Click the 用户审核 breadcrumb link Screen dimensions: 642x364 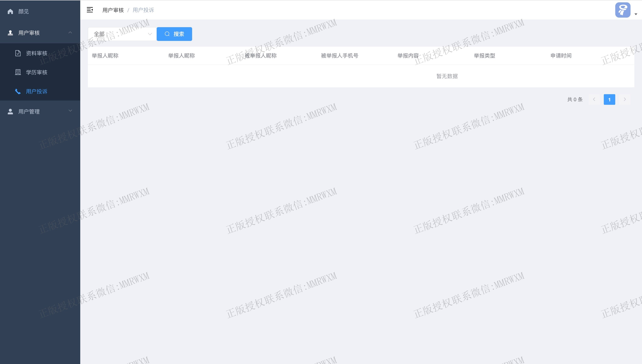113,10
